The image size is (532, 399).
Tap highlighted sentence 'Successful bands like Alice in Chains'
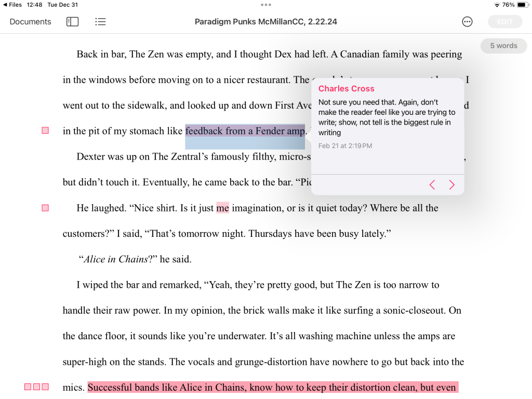(272, 388)
